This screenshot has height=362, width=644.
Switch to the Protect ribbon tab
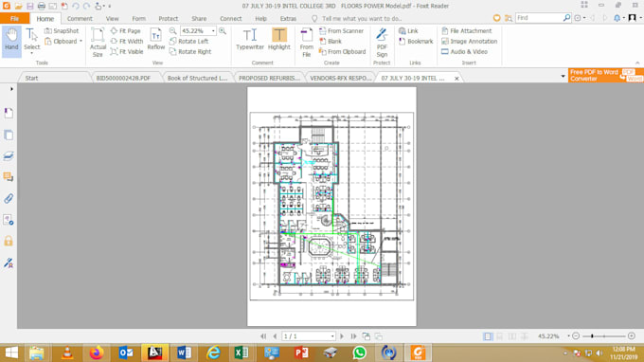coord(169,19)
